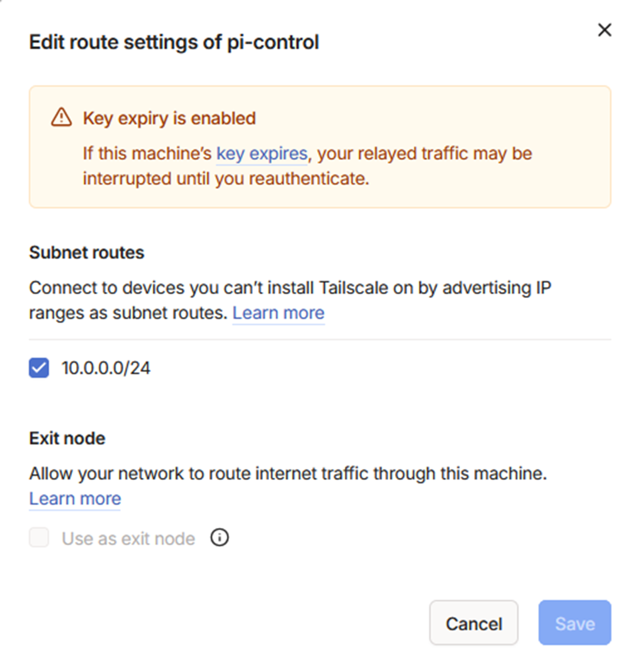The width and height of the screenshot is (644, 664).
Task: Click the exit node description sentence
Action: click(x=288, y=474)
